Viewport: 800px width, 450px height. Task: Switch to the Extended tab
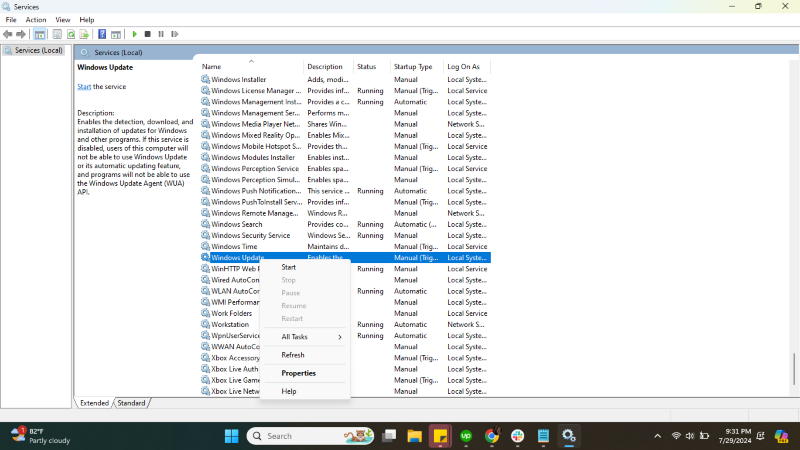coord(94,403)
